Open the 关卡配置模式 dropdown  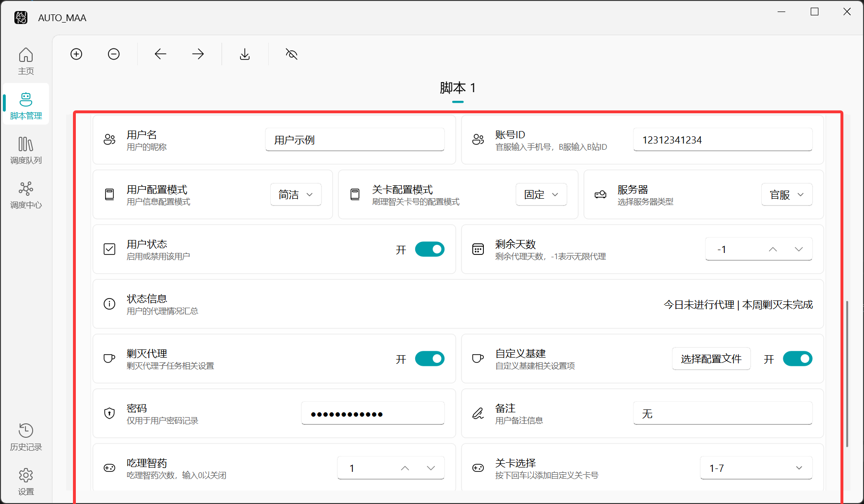(x=541, y=194)
